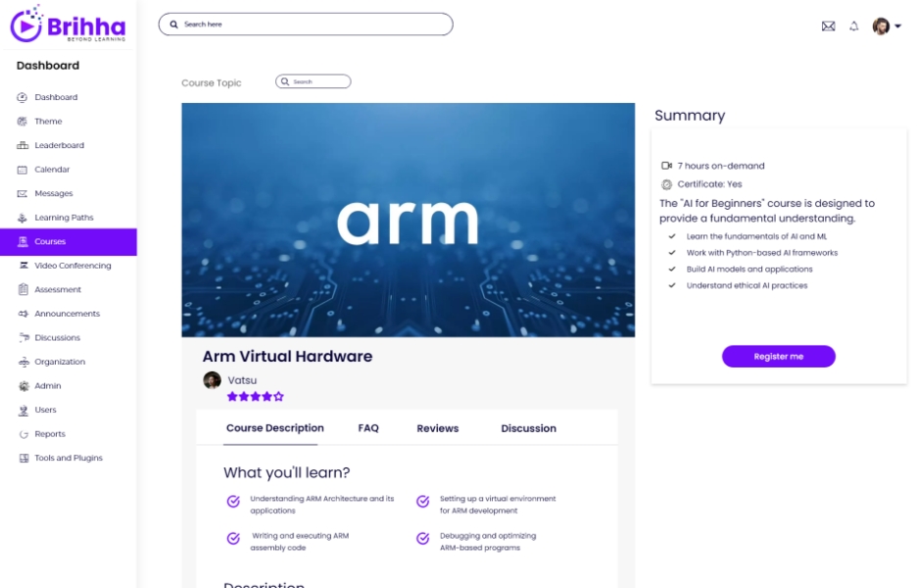Click the Assessment clipboard icon
921x588 pixels.
click(24, 290)
